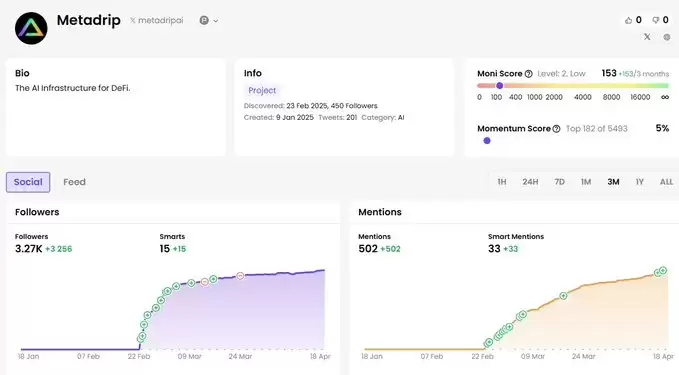Open the metadripai X handle link
Image resolution: width=679 pixels, height=375 pixels.
tap(157, 20)
